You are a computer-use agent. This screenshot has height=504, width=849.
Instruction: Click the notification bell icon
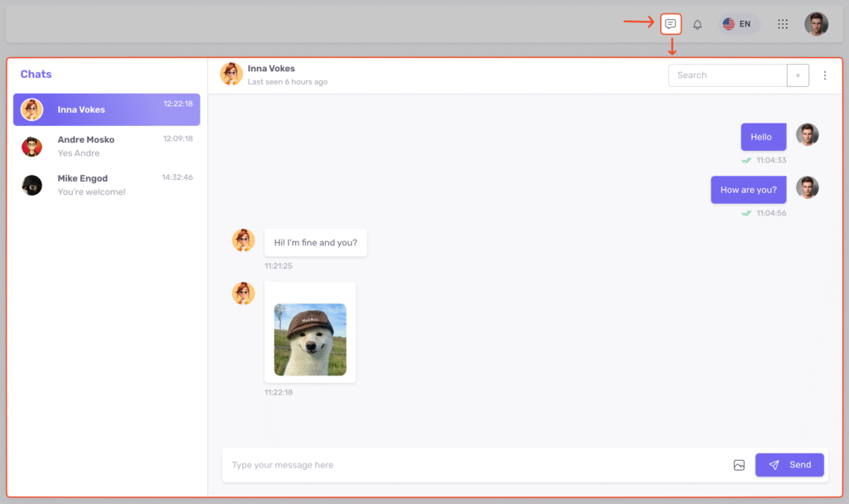click(x=697, y=24)
